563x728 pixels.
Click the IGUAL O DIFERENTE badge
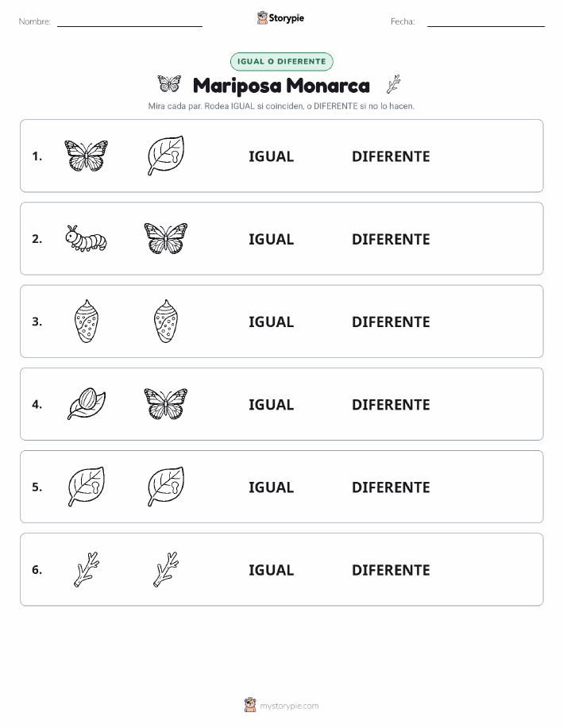click(281, 61)
